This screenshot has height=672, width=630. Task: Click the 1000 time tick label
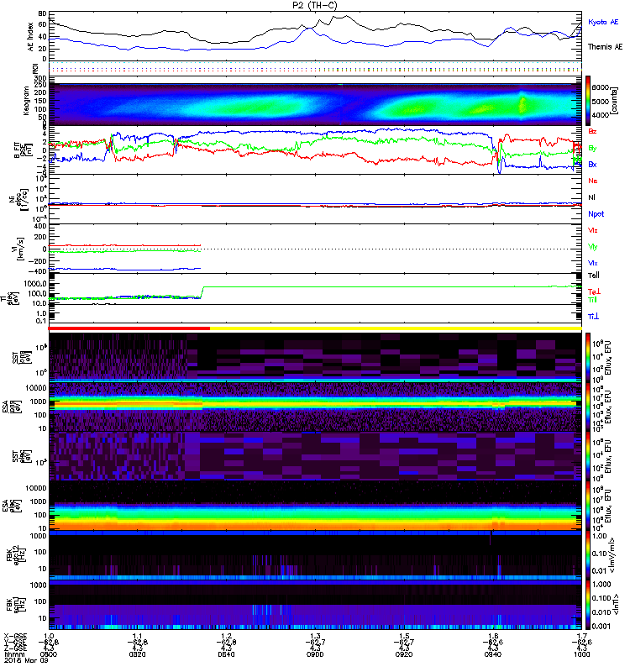point(581,654)
